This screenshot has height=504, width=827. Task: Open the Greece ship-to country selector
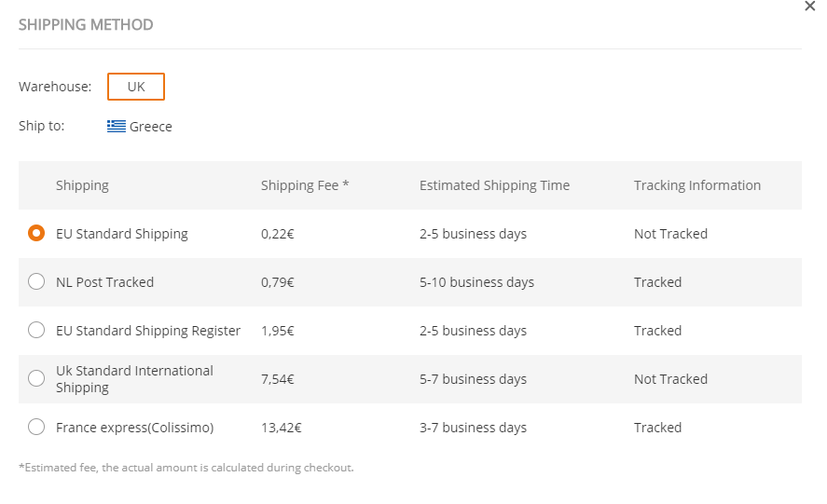140,127
